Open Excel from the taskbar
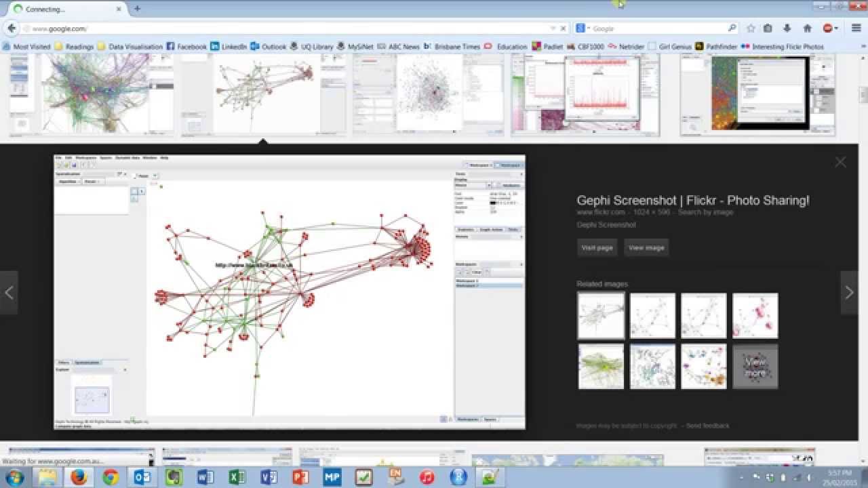 (237, 477)
